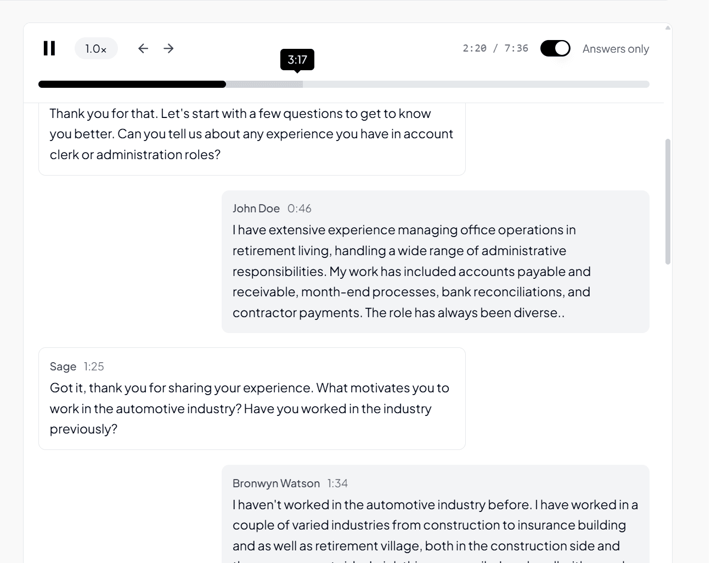Click the transcript vertical scrollbar thumb
Viewport: 728px width, 563px height.
(x=668, y=201)
